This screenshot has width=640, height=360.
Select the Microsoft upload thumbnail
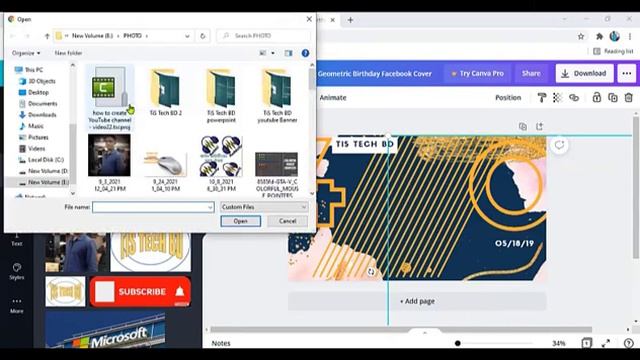(x=106, y=331)
